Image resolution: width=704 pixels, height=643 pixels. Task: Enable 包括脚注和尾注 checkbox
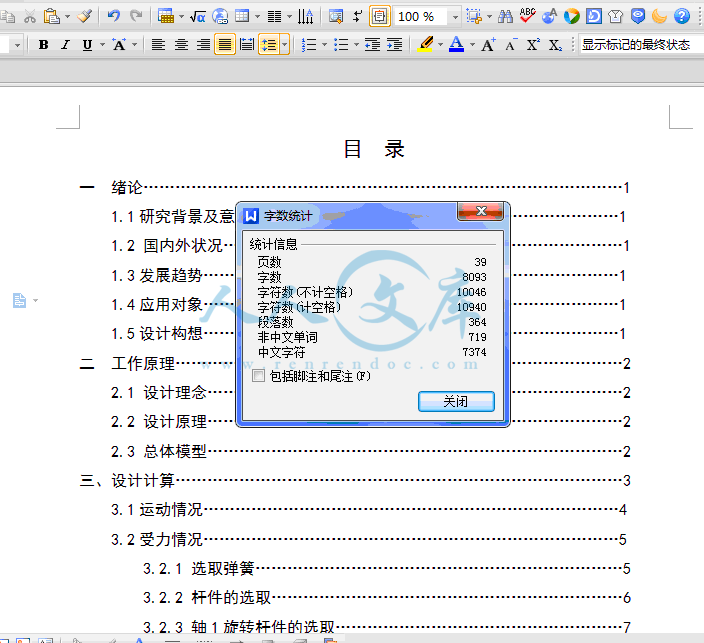click(x=259, y=376)
